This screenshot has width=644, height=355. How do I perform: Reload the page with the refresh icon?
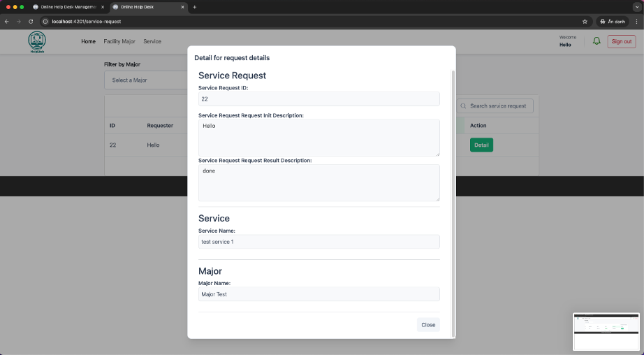[x=31, y=22]
